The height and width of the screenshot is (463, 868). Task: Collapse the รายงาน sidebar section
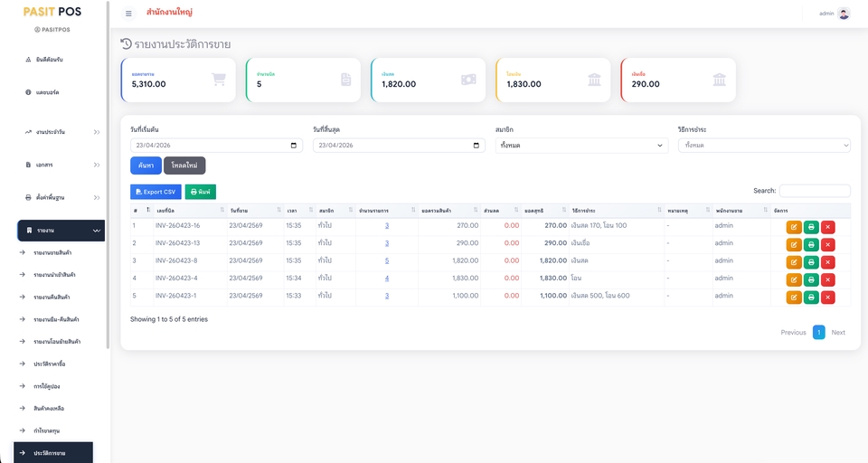61,231
